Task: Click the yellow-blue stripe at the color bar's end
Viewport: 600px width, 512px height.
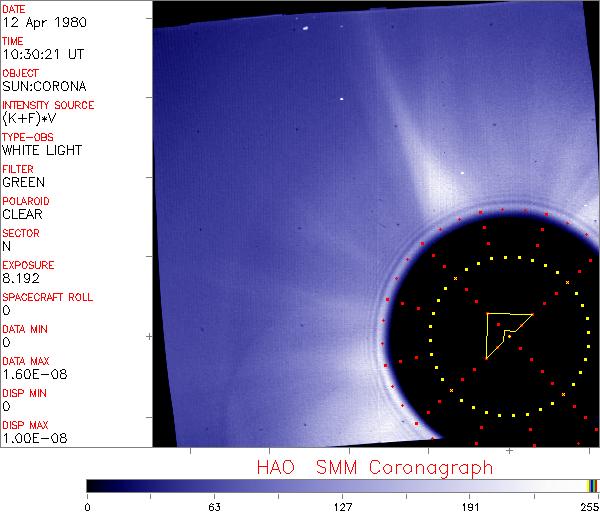Action: [x=593, y=485]
